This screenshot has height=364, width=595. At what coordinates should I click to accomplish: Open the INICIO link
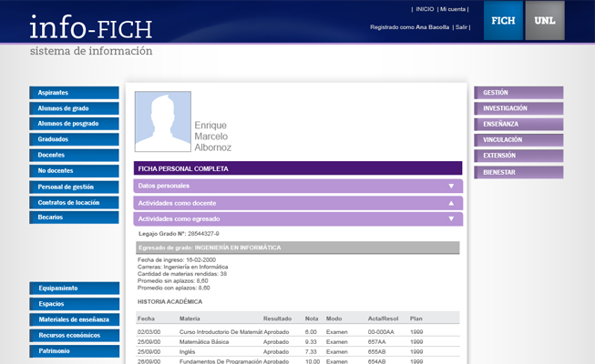(424, 9)
